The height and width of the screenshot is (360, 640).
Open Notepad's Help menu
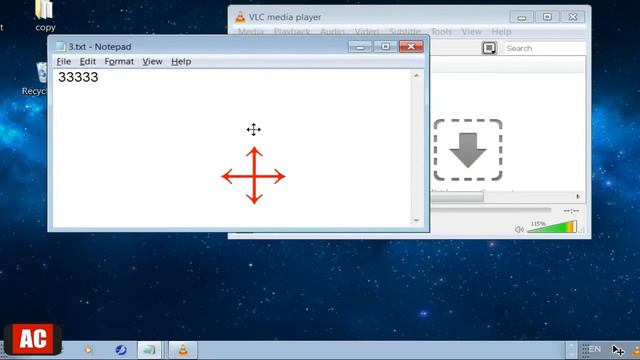click(x=181, y=62)
